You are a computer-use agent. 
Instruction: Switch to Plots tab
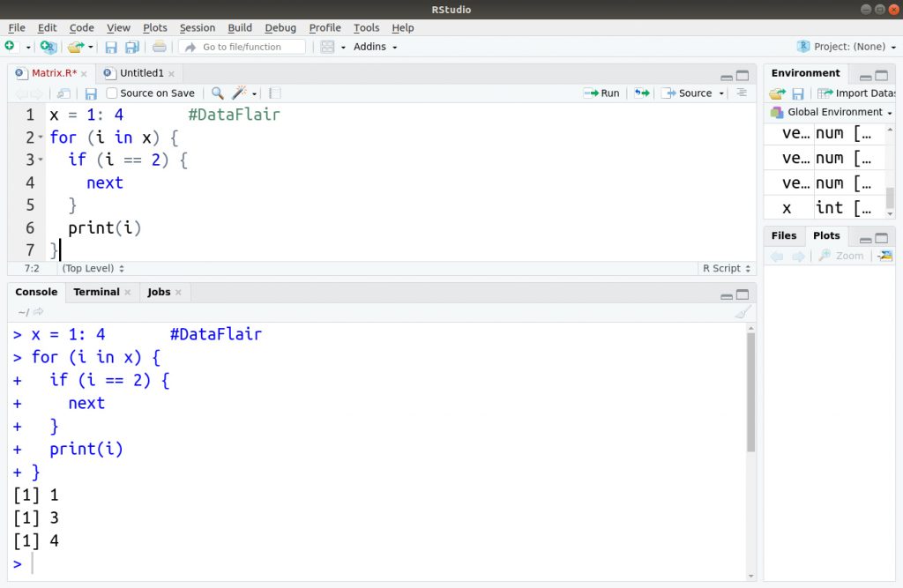pyautogui.click(x=826, y=235)
